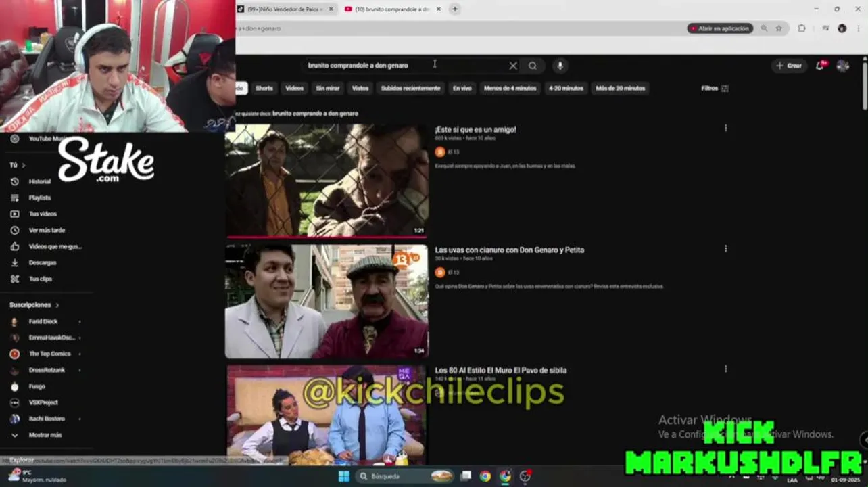This screenshot has height=487, width=868.
Task: Select the Más de 20 minutos chip
Action: 620,88
